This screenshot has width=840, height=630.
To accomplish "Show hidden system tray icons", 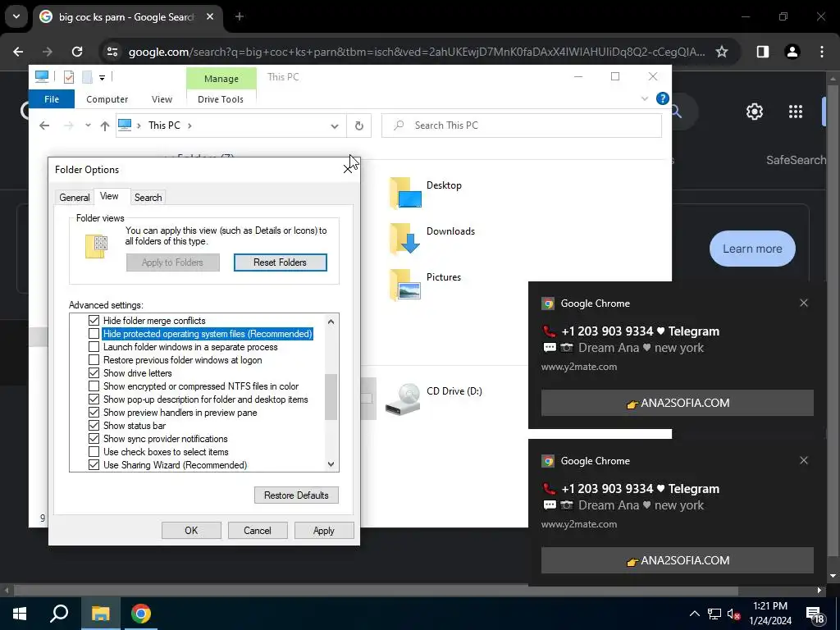I will [x=694, y=614].
